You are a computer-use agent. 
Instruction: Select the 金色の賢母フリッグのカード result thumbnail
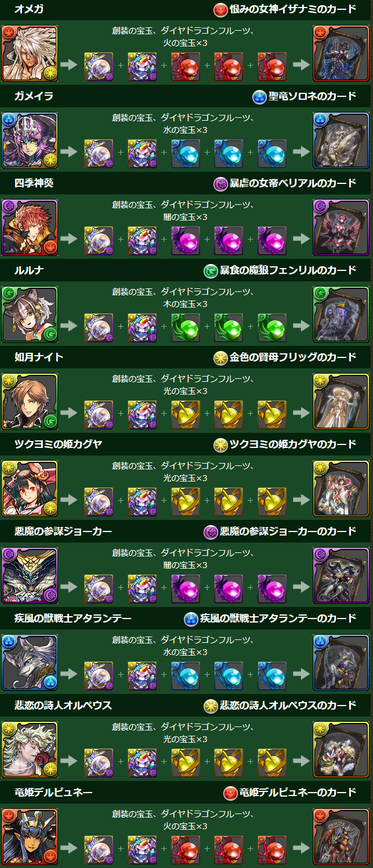(x=341, y=402)
